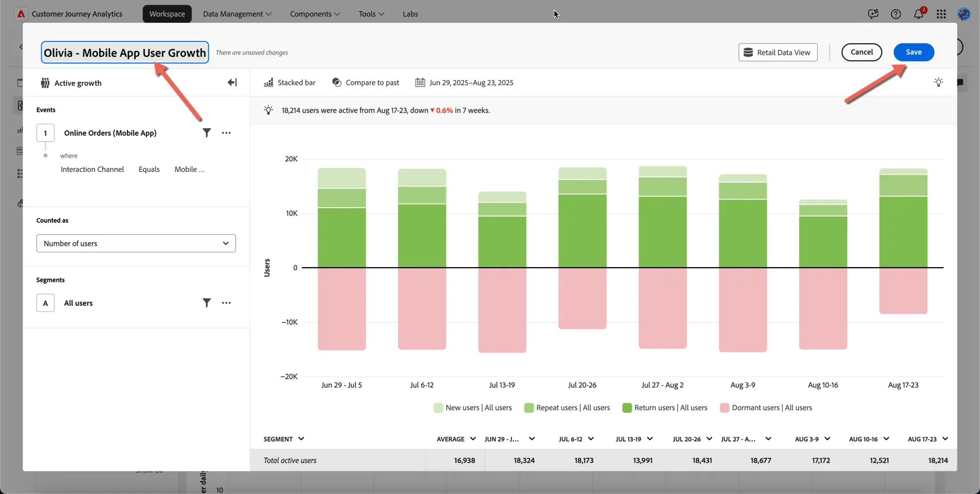The width and height of the screenshot is (980, 494).
Task: Expand the Data Management menu
Action: pyautogui.click(x=237, y=14)
